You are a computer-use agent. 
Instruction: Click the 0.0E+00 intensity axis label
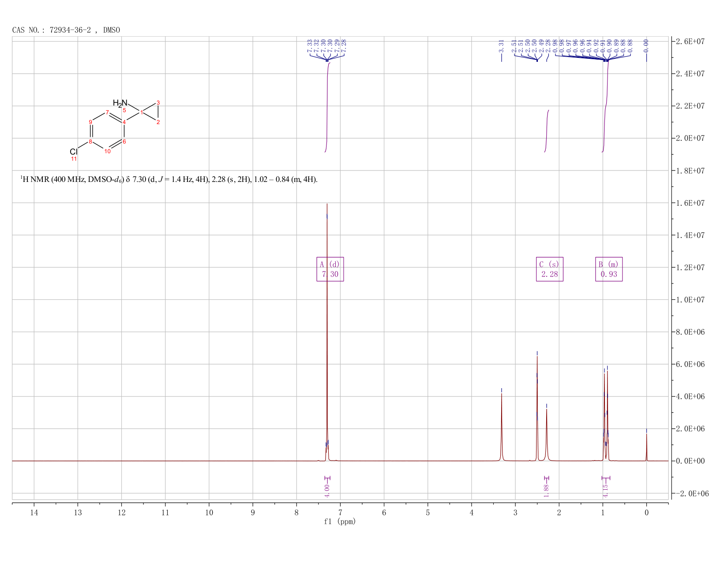tap(691, 461)
